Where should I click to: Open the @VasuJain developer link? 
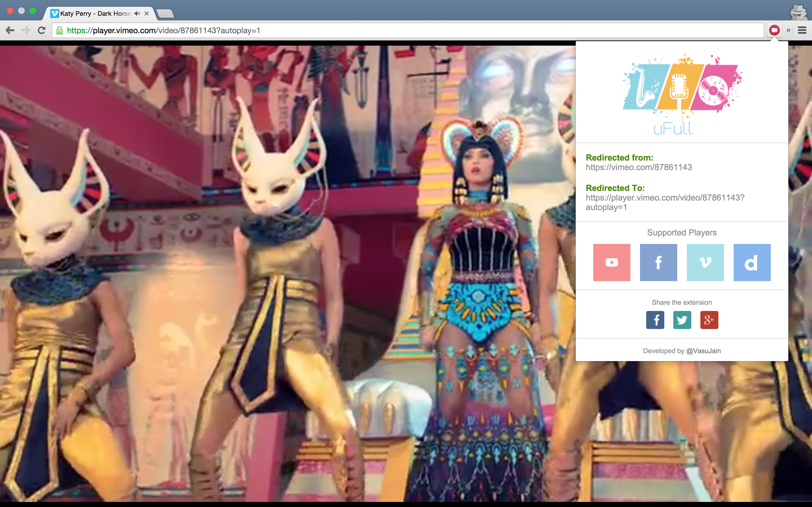coord(703,351)
